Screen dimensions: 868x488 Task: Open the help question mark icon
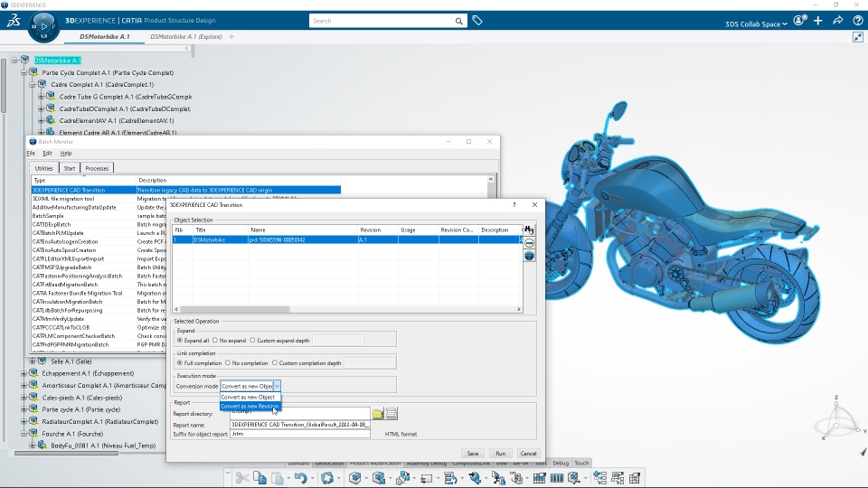point(858,21)
